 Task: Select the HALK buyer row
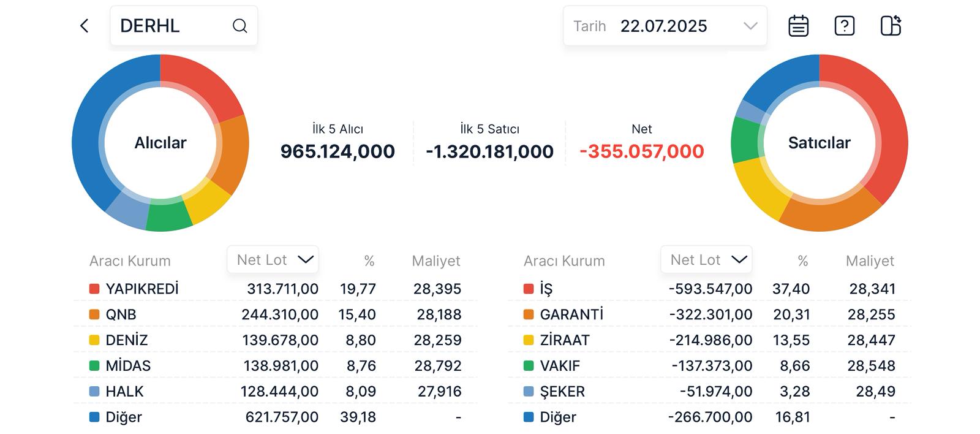(276, 392)
